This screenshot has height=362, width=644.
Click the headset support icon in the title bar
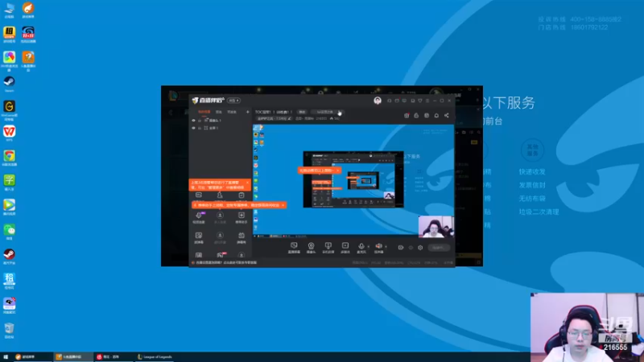pyautogui.click(x=389, y=101)
